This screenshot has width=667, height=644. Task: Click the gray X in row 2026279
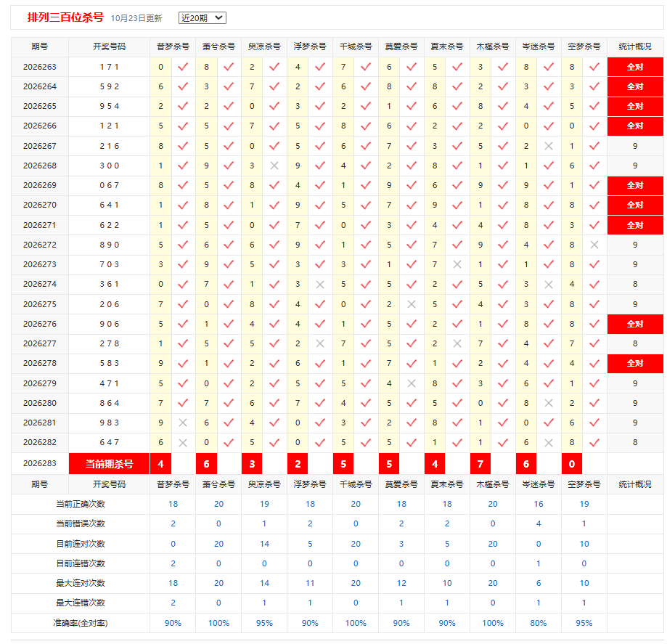[x=412, y=383]
